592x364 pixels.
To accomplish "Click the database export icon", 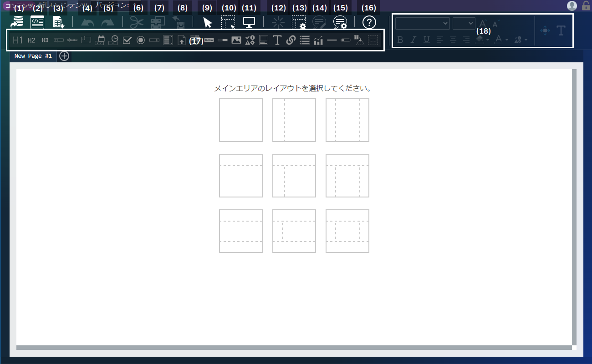I will click(17, 22).
